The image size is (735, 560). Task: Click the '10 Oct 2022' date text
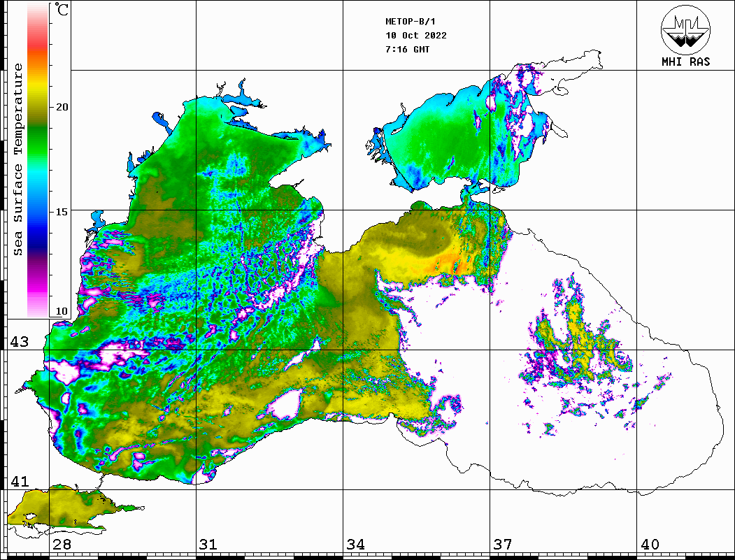point(416,36)
